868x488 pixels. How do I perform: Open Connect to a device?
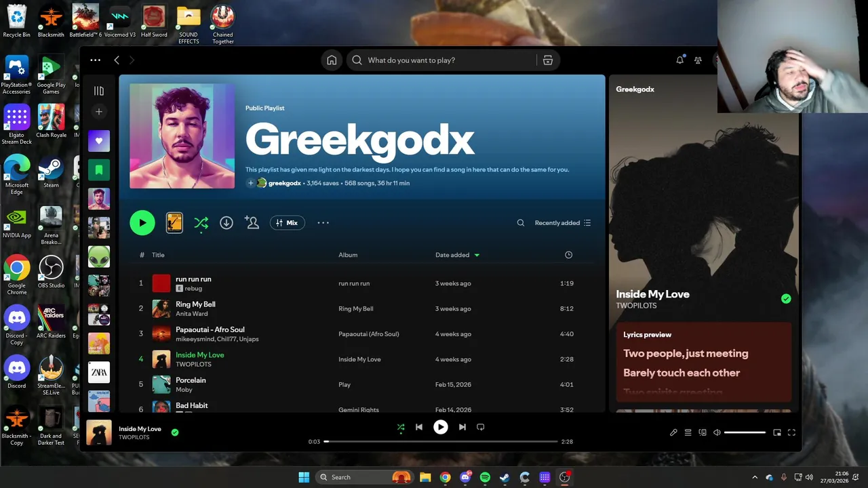(x=703, y=432)
